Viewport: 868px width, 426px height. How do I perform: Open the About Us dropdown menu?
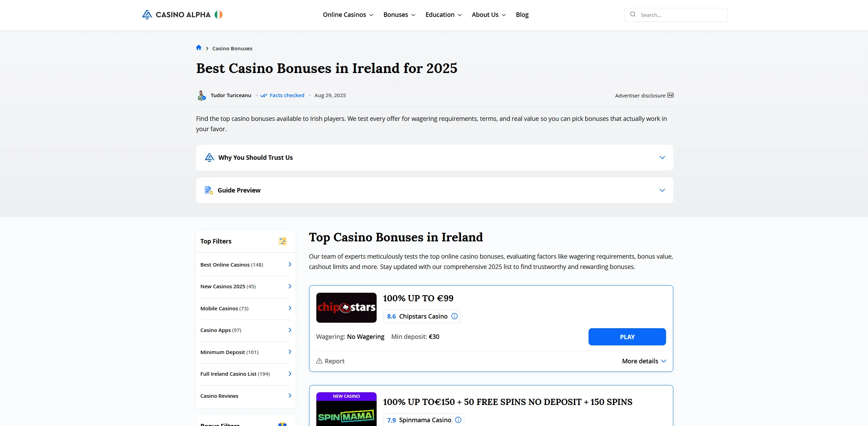coord(489,15)
